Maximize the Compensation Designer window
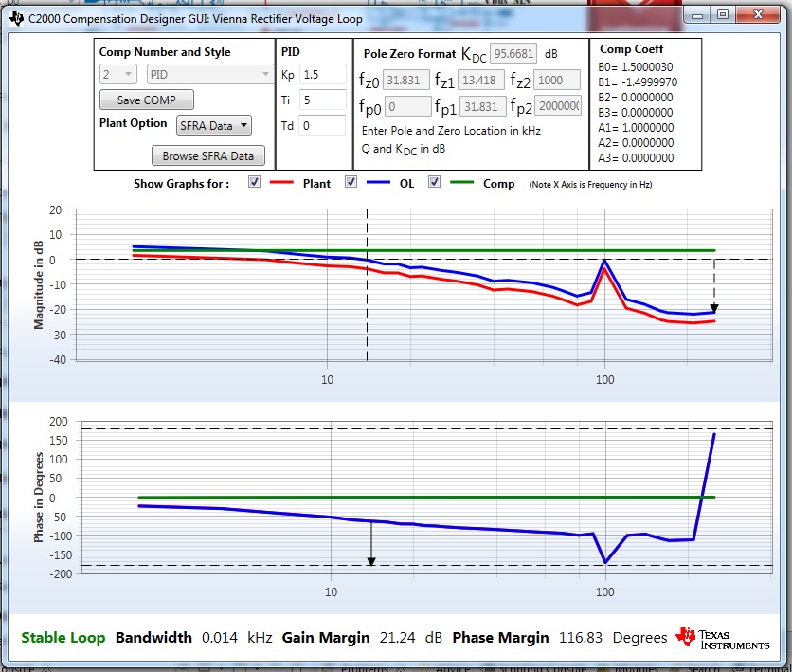792x672 pixels. [723, 15]
